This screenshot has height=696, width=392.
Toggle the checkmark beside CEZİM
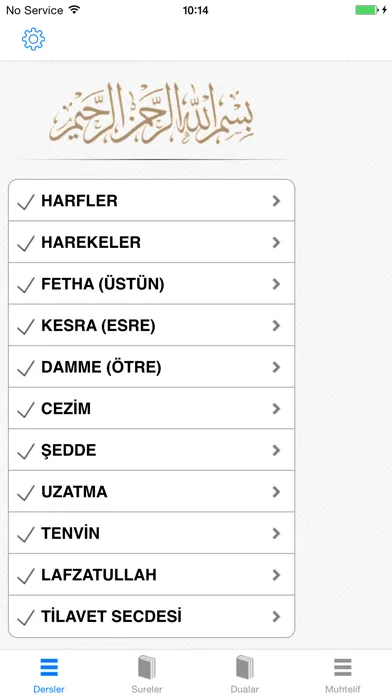pyautogui.click(x=26, y=410)
